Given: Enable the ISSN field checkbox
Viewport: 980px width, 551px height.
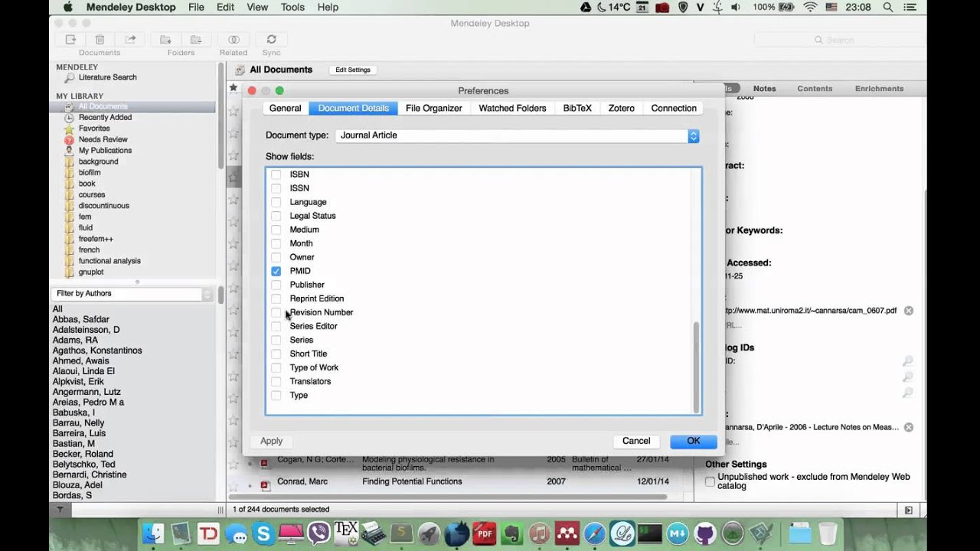Looking at the screenshot, I should pos(276,188).
